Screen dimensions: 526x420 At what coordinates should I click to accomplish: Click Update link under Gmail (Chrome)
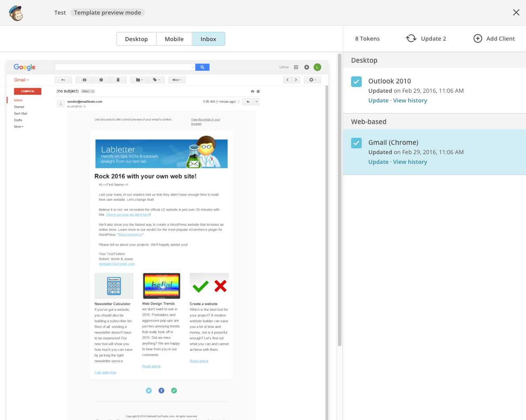click(378, 162)
